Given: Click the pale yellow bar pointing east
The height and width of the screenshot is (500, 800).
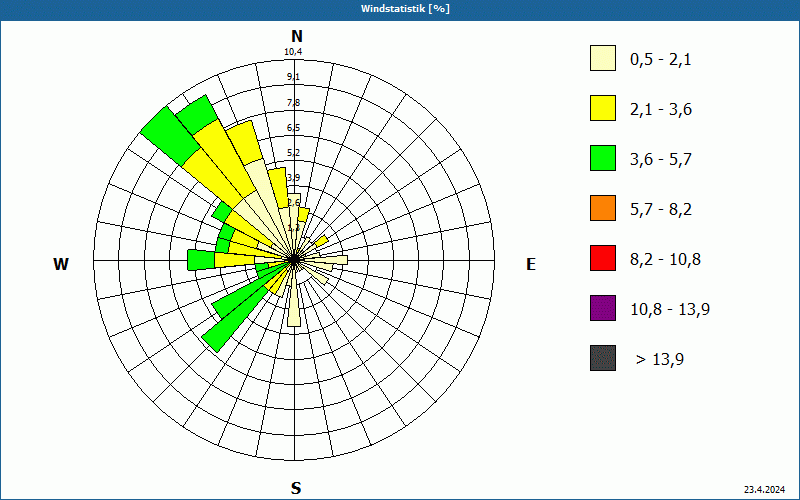Looking at the screenshot, I should tap(323, 260).
